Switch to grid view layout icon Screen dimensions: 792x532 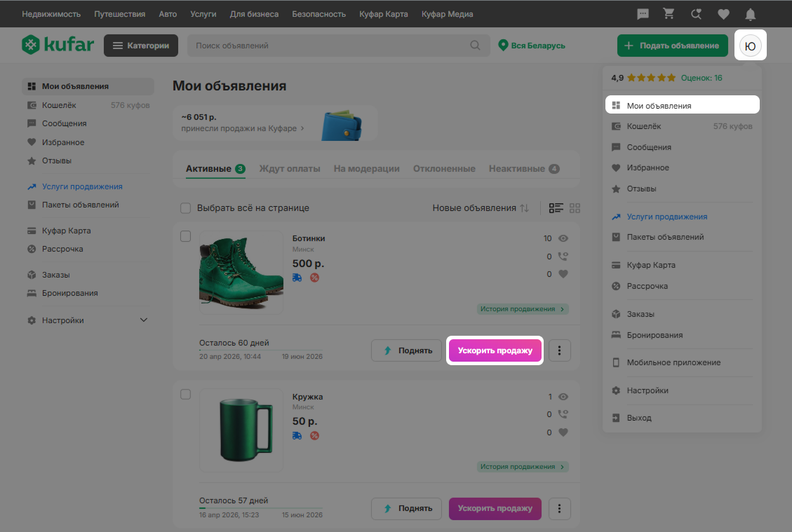click(x=575, y=208)
